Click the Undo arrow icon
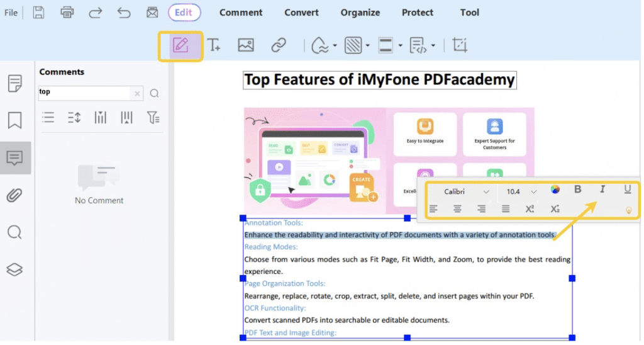644x345 pixels. 124,13
